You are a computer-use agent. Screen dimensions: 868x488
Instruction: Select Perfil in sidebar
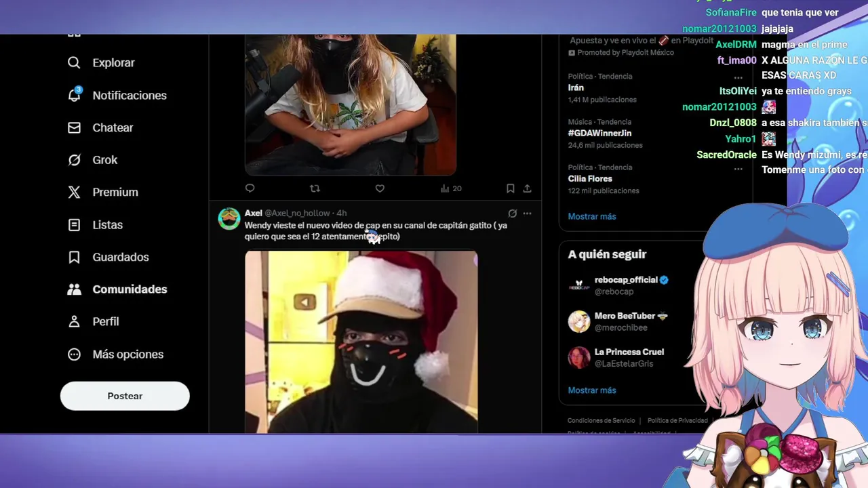pos(106,322)
